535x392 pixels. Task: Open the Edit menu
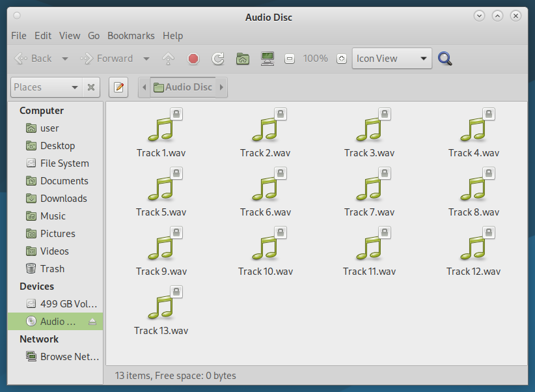[x=43, y=36]
